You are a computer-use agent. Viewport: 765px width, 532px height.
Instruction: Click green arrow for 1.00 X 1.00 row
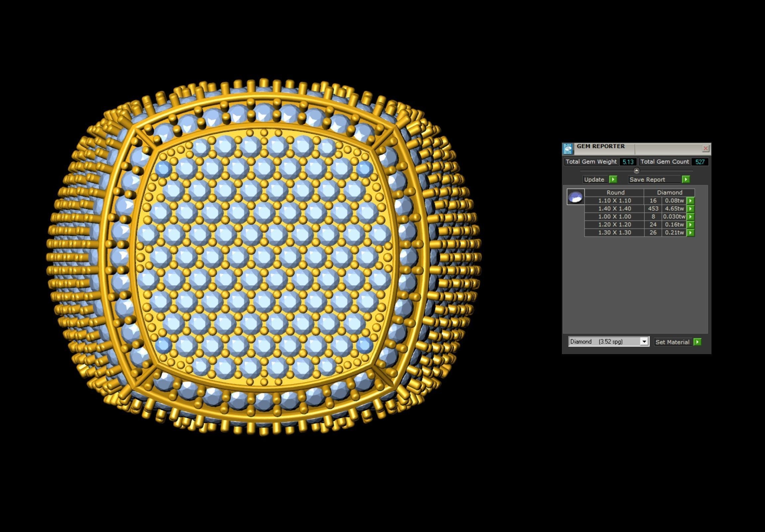coord(691,216)
